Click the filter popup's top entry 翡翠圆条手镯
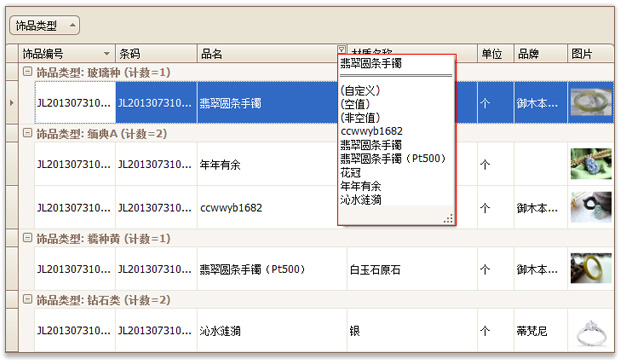This screenshot has height=360, width=620. pos(370,63)
